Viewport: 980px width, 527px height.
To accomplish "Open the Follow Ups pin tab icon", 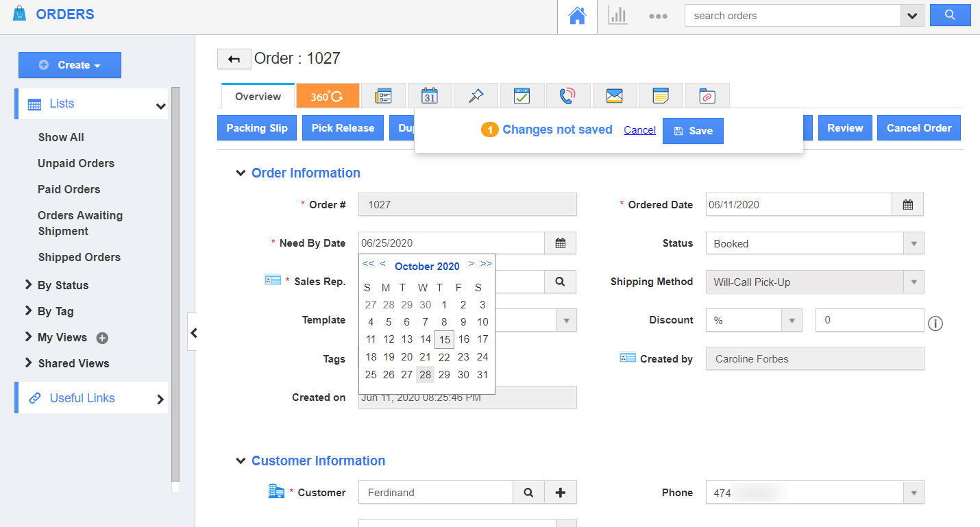I will point(476,96).
